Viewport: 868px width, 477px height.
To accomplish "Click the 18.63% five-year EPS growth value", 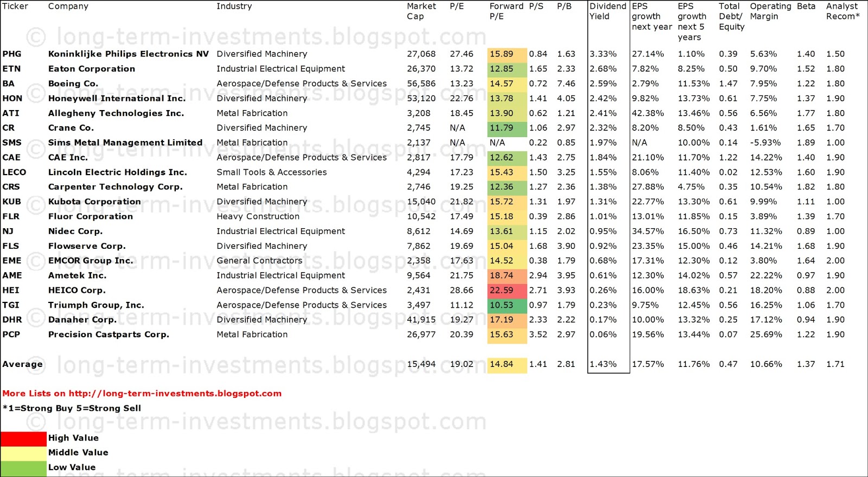I will [693, 291].
